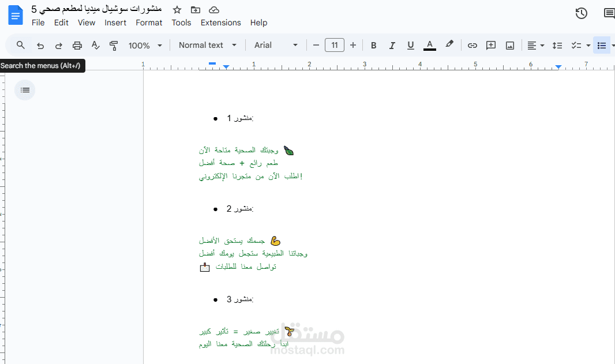Click the 'منشور 2' bullet heading
This screenshot has width=615, height=364.
240,209
